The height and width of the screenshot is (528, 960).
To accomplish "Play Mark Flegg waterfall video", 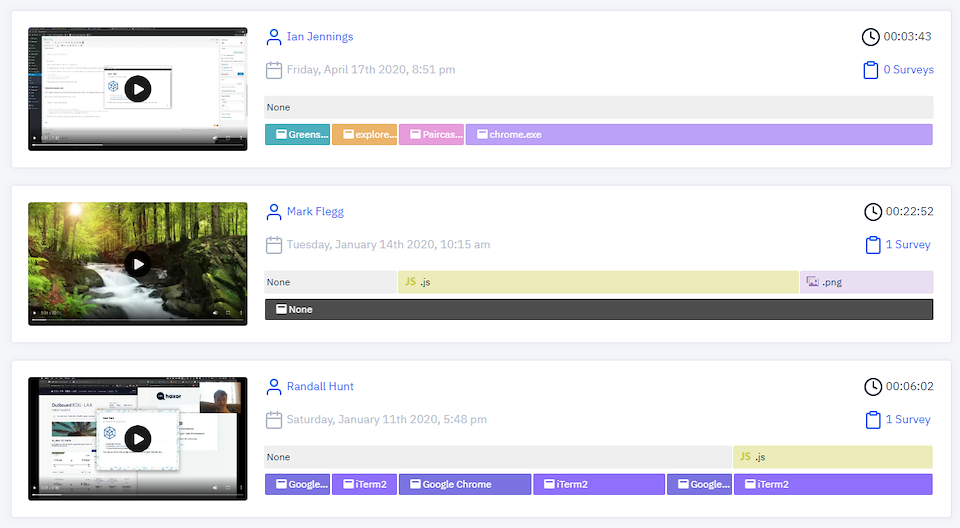I will (x=138, y=264).
